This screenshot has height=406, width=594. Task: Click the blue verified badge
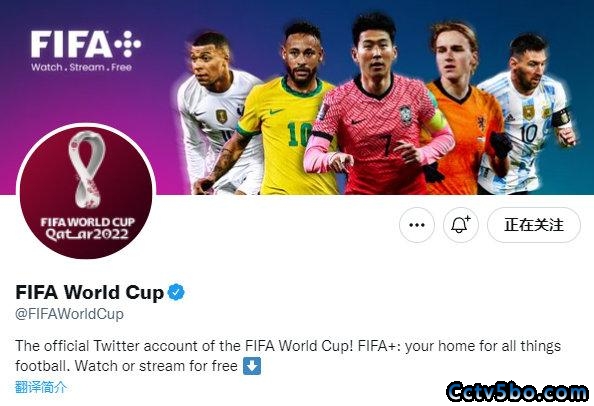(176, 292)
